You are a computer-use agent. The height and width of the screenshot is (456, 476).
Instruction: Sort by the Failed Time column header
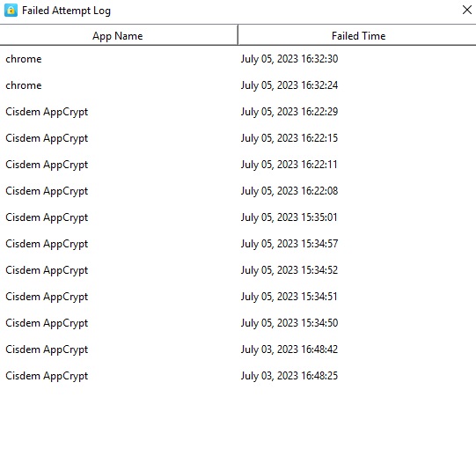click(357, 35)
